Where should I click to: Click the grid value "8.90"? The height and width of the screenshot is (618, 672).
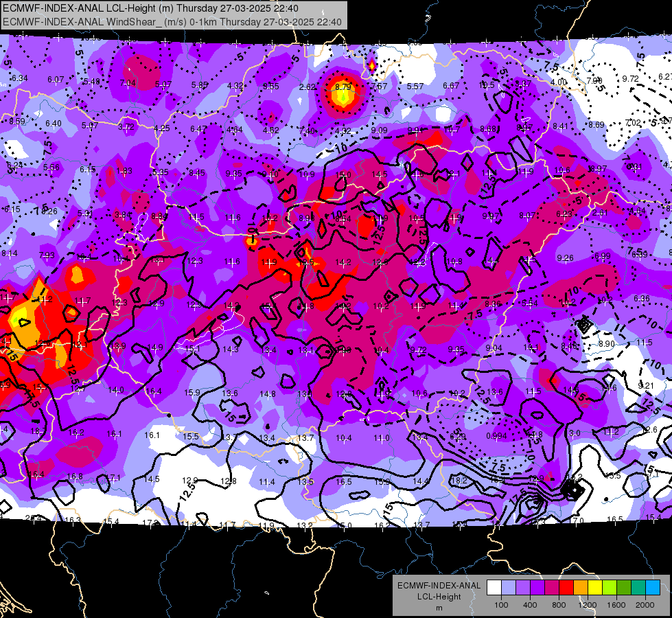point(607,344)
